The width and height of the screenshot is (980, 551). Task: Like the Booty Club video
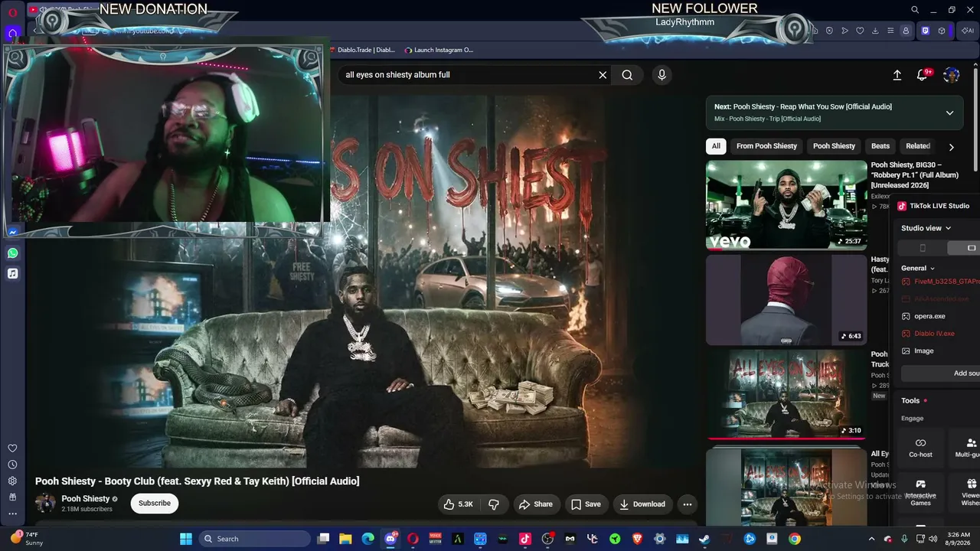(x=459, y=504)
